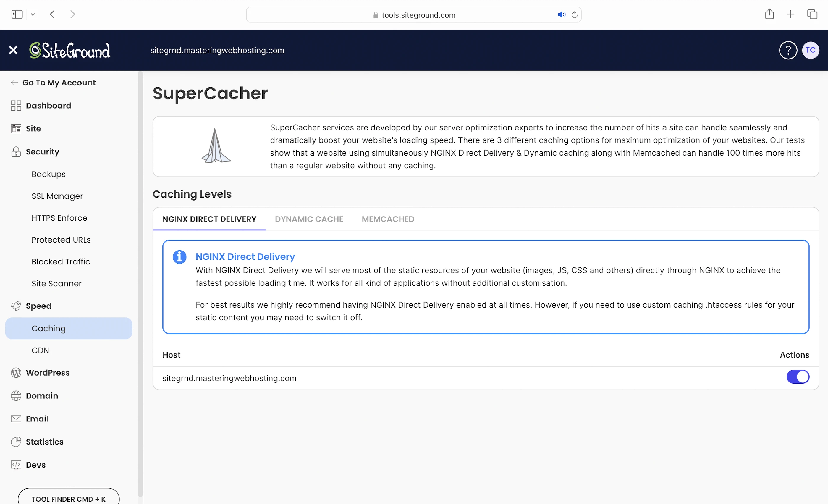Click the SiteGround logo
Viewport: 828px width, 504px height.
click(x=69, y=50)
